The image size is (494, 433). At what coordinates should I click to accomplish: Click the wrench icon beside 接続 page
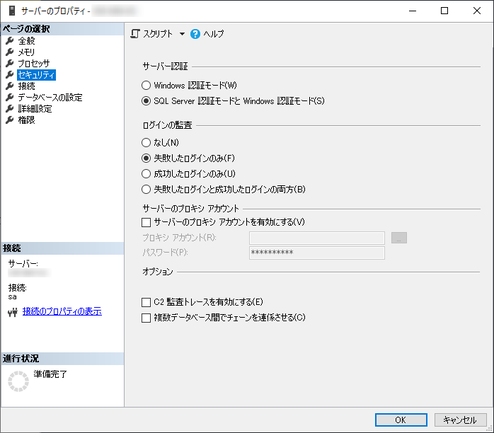[10, 86]
